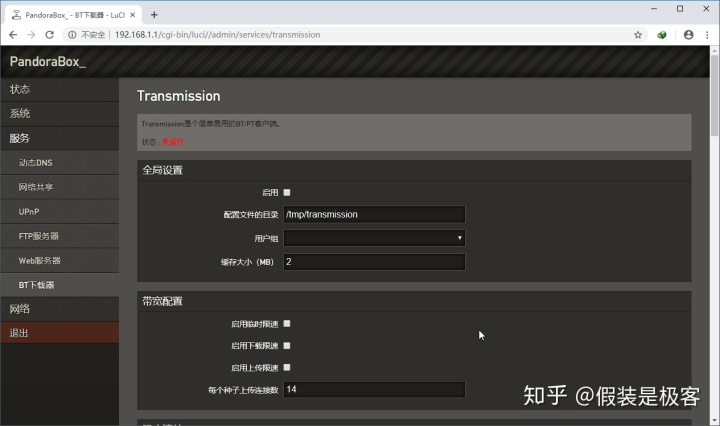Minimize the Chrome window
This screenshot has width=720, height=426.
click(x=654, y=9)
